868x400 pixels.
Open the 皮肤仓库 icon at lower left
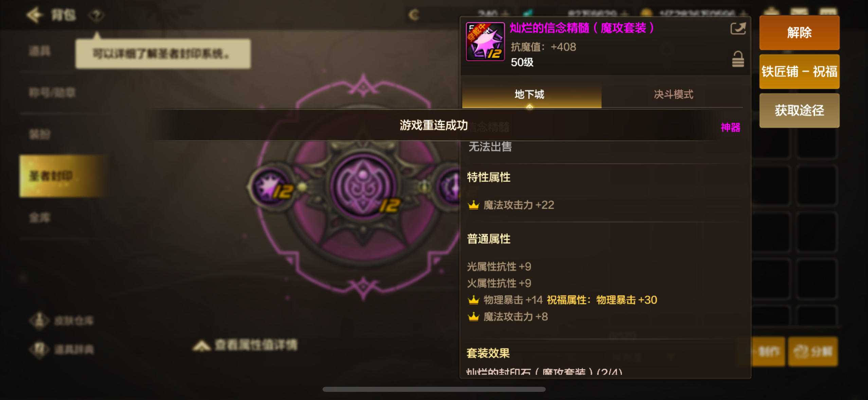[39, 320]
